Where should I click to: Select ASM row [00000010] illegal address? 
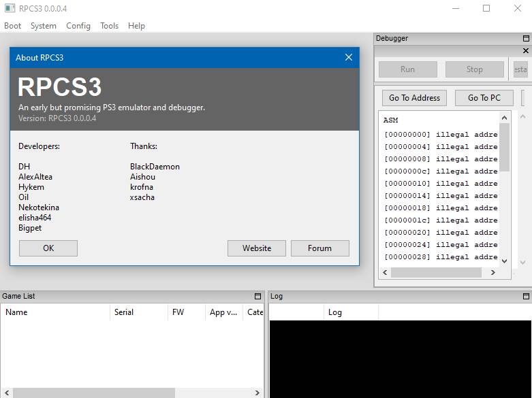441,184
